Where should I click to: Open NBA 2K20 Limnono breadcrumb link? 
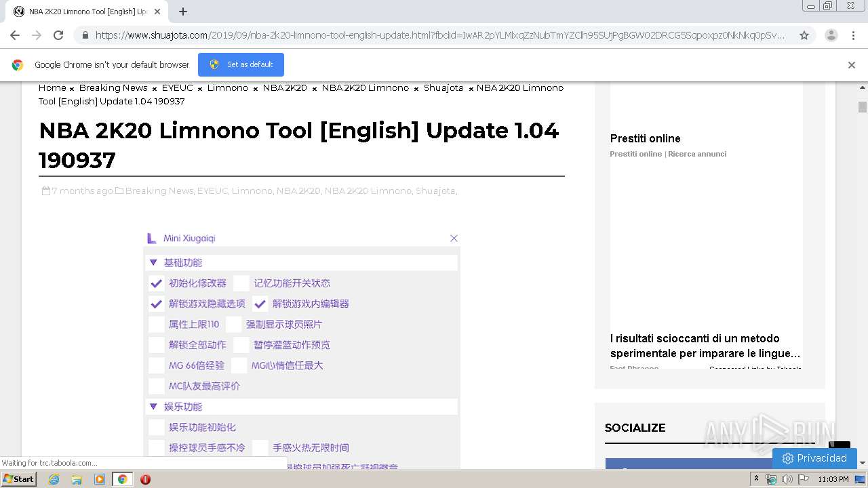366,88
